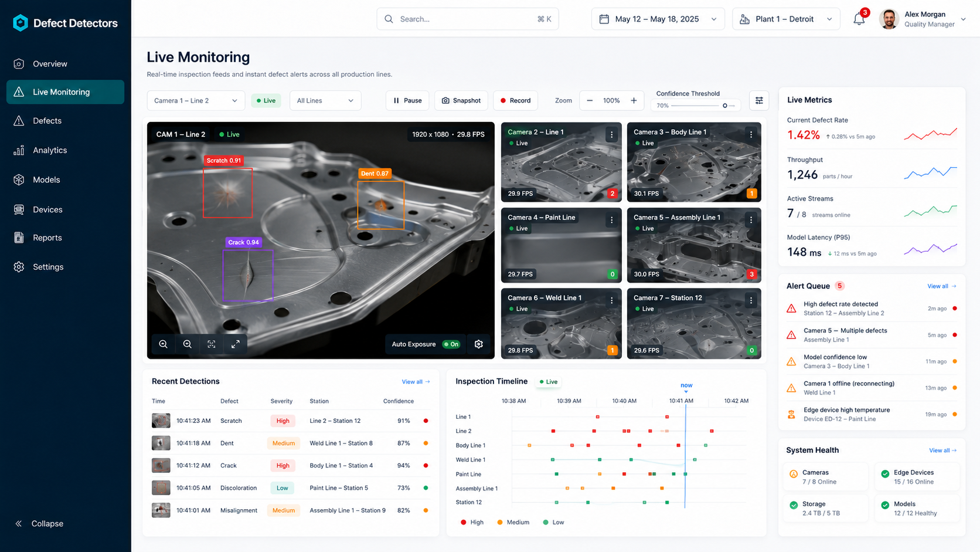This screenshot has width=980, height=552.
Task: Take a Snapshot of the feed
Action: pos(461,100)
